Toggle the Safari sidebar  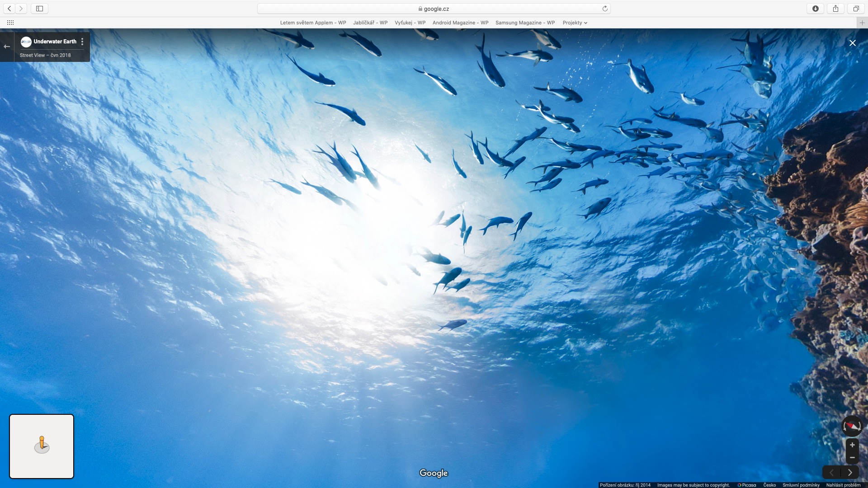(x=39, y=9)
